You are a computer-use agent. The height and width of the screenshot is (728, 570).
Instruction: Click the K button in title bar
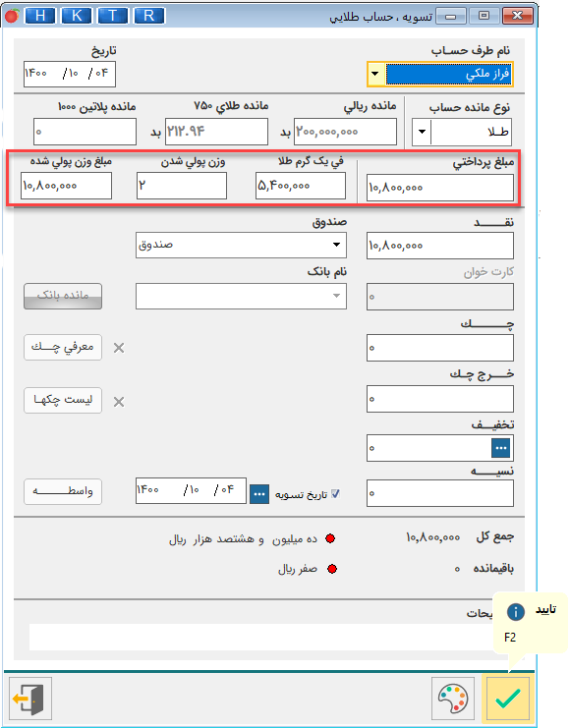(77, 16)
